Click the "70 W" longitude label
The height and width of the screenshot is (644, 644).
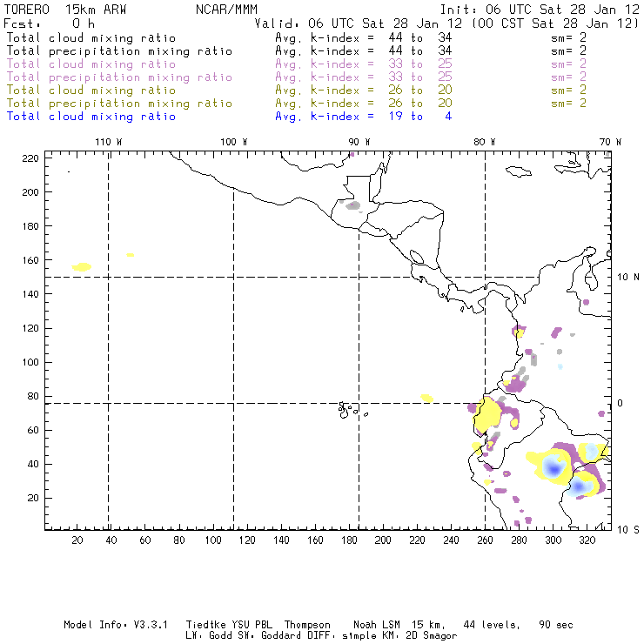pos(610,142)
